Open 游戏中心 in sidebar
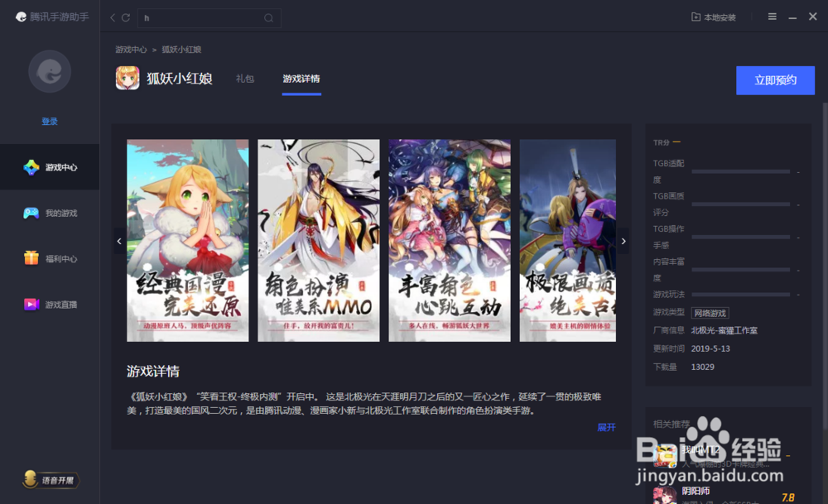The width and height of the screenshot is (828, 504). tap(50, 167)
